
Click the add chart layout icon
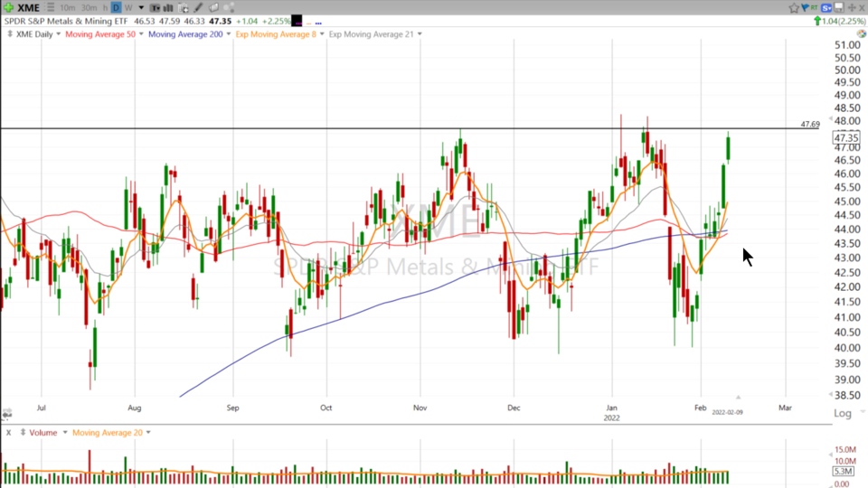[x=184, y=8]
